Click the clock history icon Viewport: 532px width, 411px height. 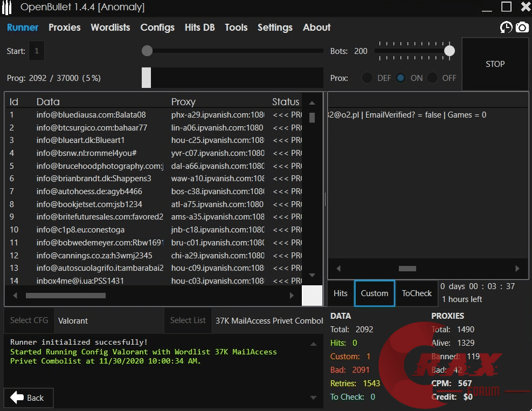pyautogui.click(x=506, y=28)
